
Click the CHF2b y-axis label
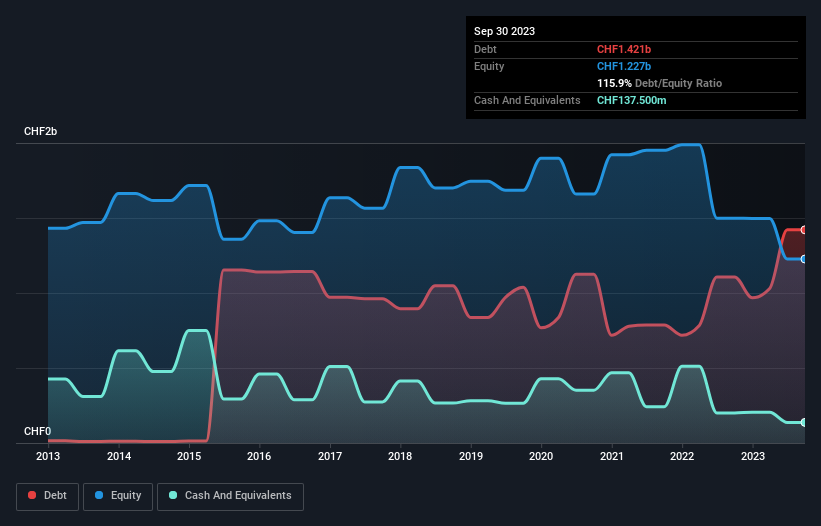click(40, 131)
